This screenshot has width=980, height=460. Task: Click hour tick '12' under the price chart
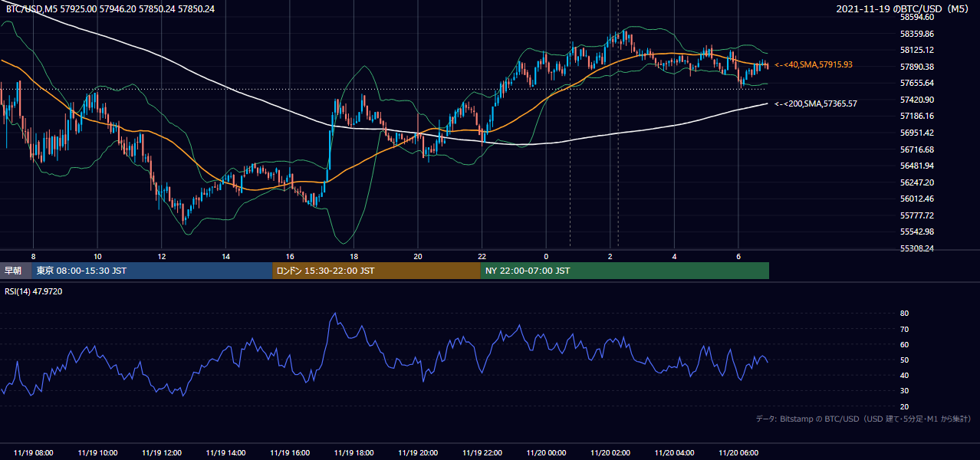(161, 256)
